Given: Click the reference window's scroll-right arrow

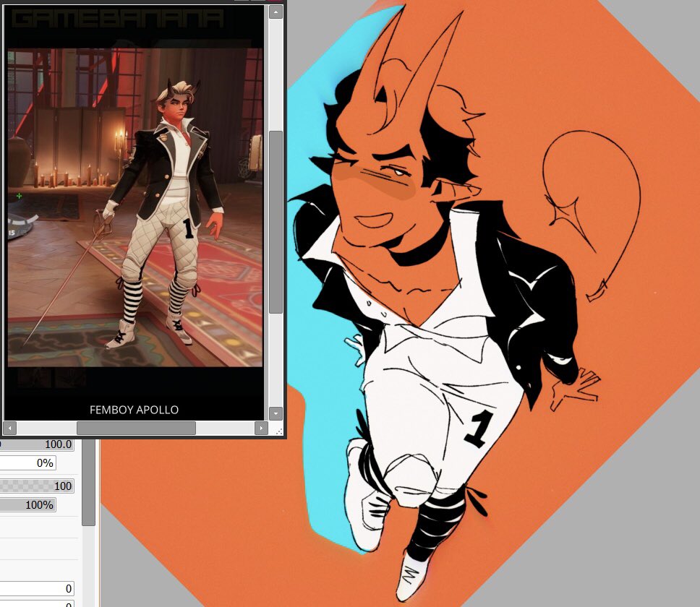Looking at the screenshot, I should point(261,429).
